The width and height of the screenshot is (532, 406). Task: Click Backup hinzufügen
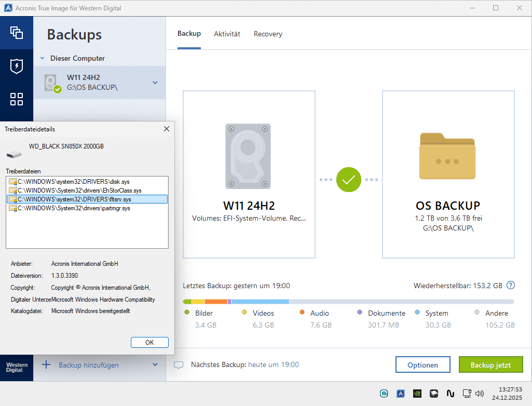tap(89, 366)
